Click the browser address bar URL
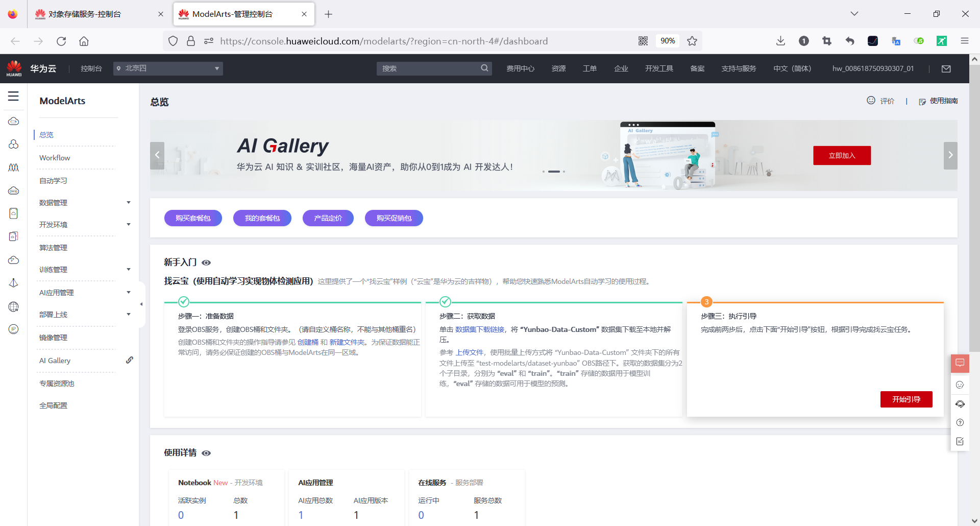 click(384, 41)
